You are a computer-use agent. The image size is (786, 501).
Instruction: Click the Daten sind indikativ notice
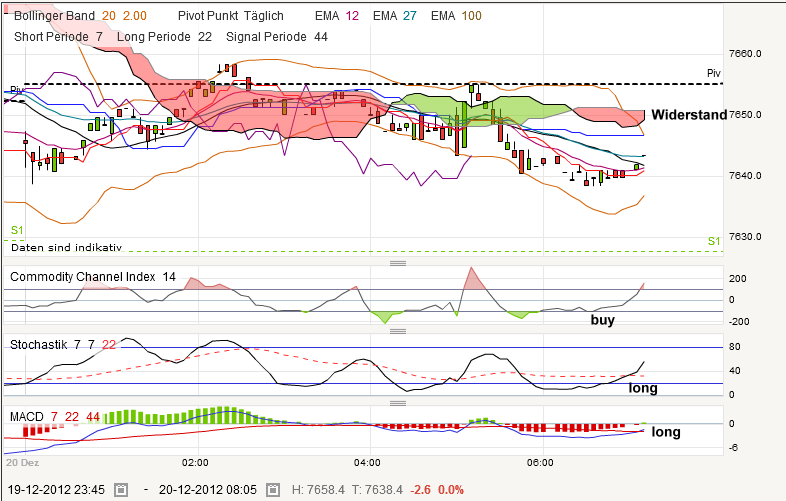pyautogui.click(x=66, y=247)
